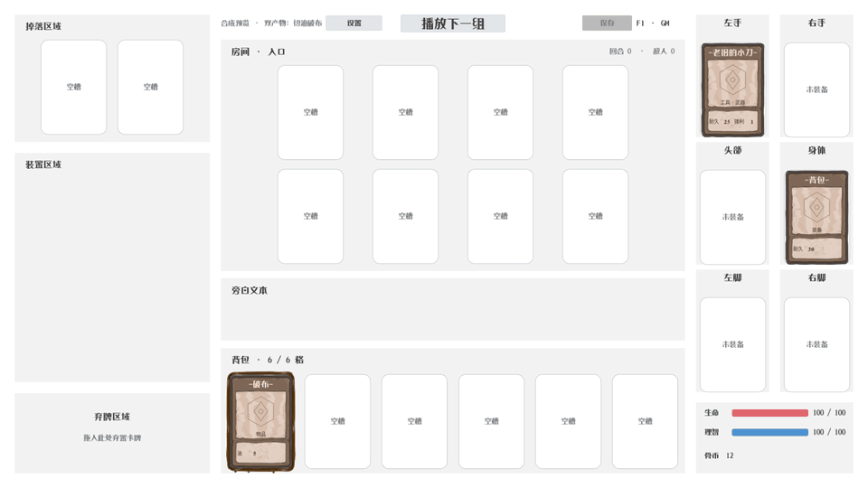Click empty backpack slot beside the 破布 card
868x488 pixels.
click(x=337, y=421)
